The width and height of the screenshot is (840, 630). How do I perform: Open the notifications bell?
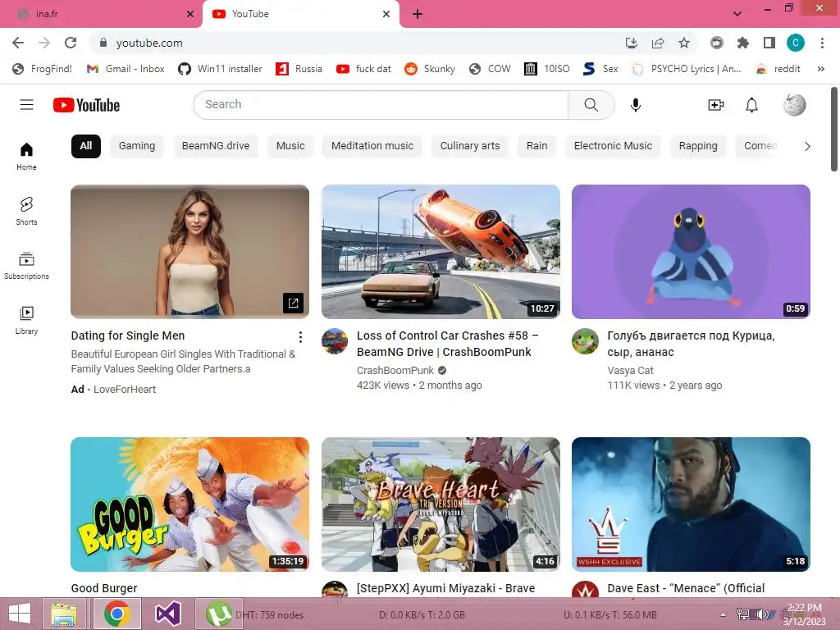tap(751, 105)
